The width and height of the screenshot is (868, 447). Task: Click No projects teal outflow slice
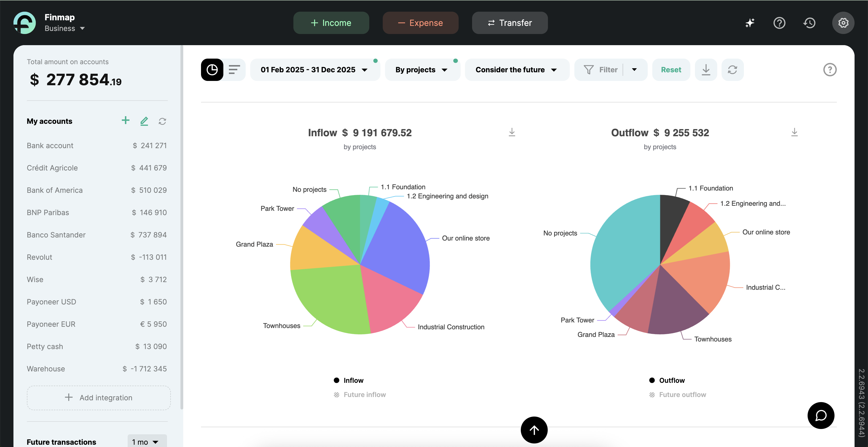[623, 253]
